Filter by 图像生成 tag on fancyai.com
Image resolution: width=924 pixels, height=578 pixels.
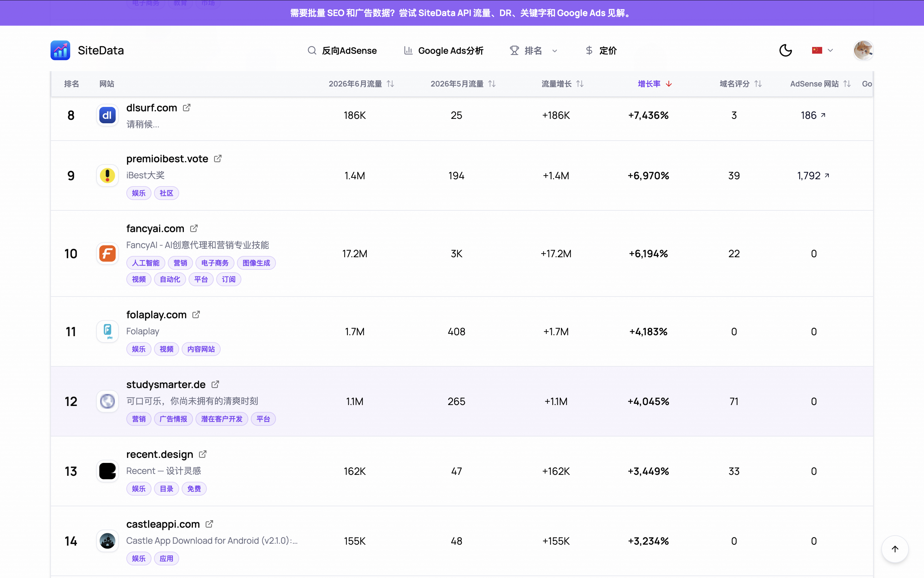(256, 263)
